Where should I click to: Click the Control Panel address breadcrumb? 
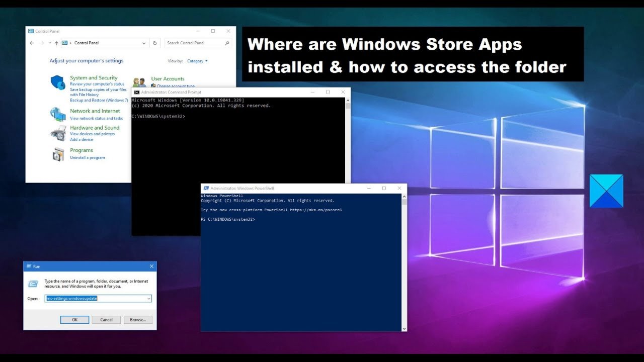(x=87, y=43)
